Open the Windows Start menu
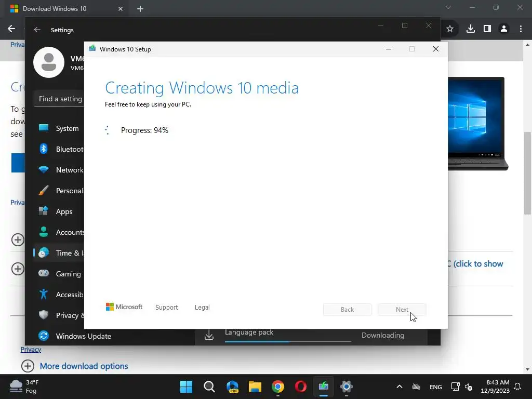This screenshot has height=399, width=532. point(187,387)
